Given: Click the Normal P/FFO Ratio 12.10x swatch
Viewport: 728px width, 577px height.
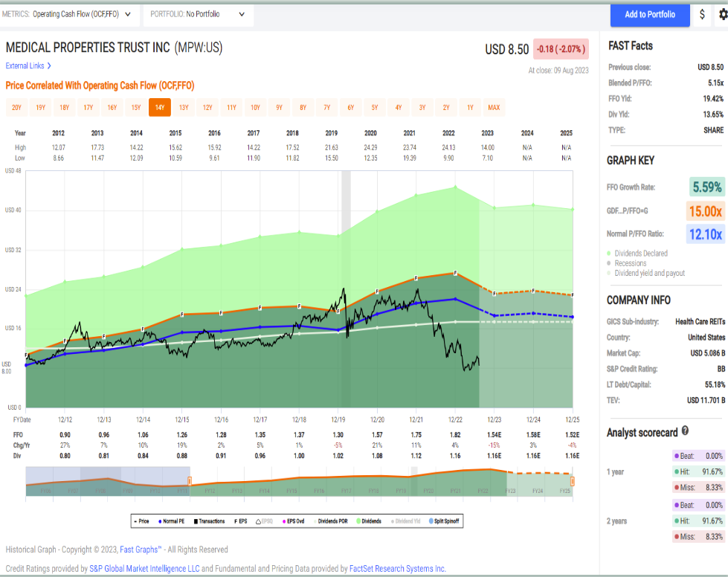Looking at the screenshot, I should [x=705, y=234].
